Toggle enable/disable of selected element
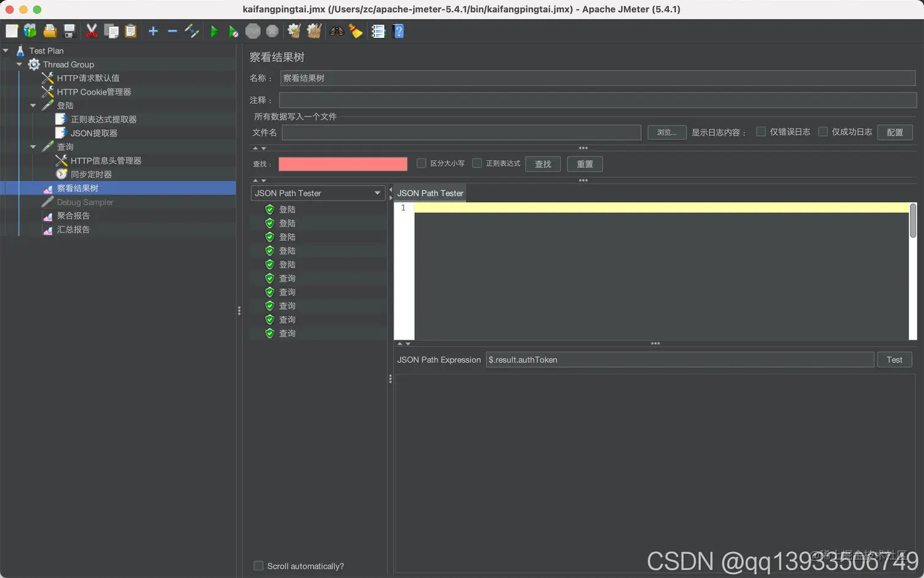 click(x=192, y=31)
